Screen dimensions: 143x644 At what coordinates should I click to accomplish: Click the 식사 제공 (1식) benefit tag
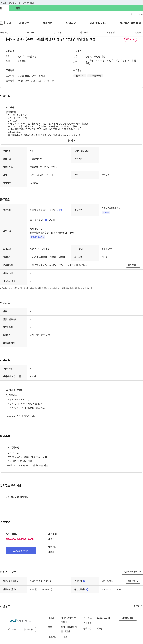pyautogui.click(x=95, y=76)
